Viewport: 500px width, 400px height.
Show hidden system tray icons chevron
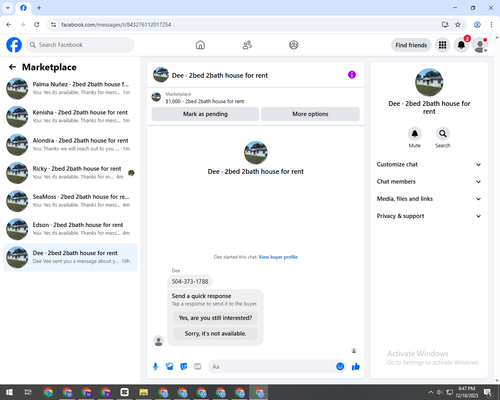click(x=430, y=392)
